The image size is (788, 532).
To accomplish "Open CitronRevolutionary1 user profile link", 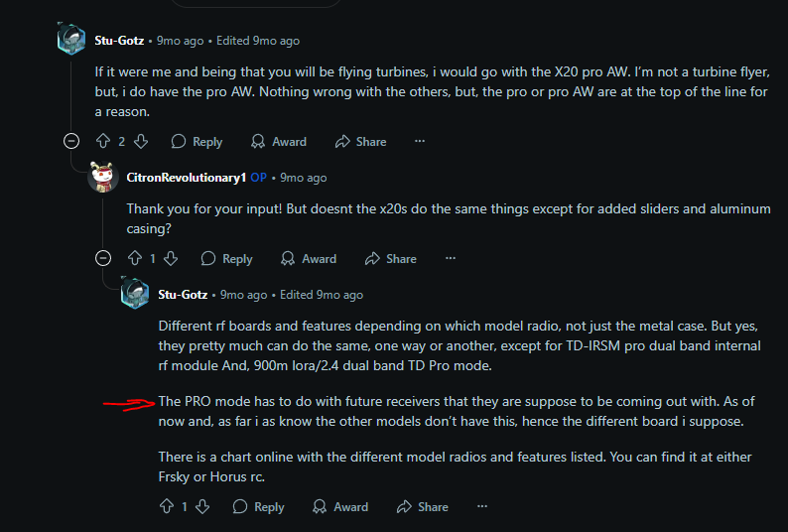I will coord(185,177).
